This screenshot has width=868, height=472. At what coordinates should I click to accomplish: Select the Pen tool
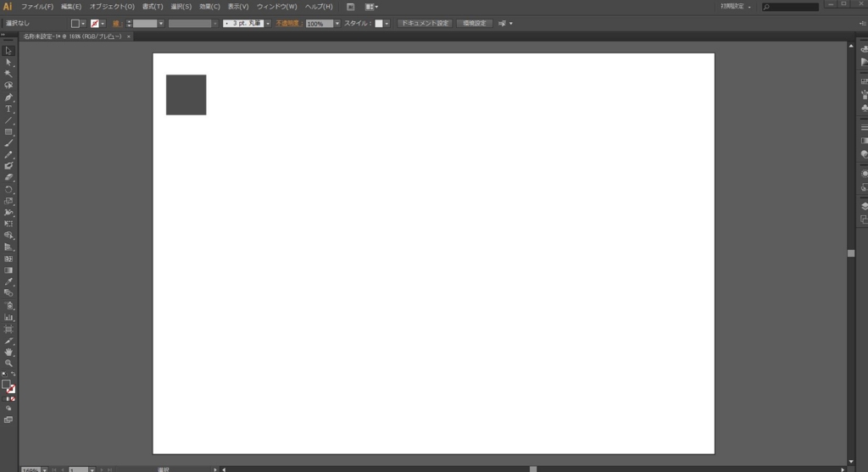8,97
